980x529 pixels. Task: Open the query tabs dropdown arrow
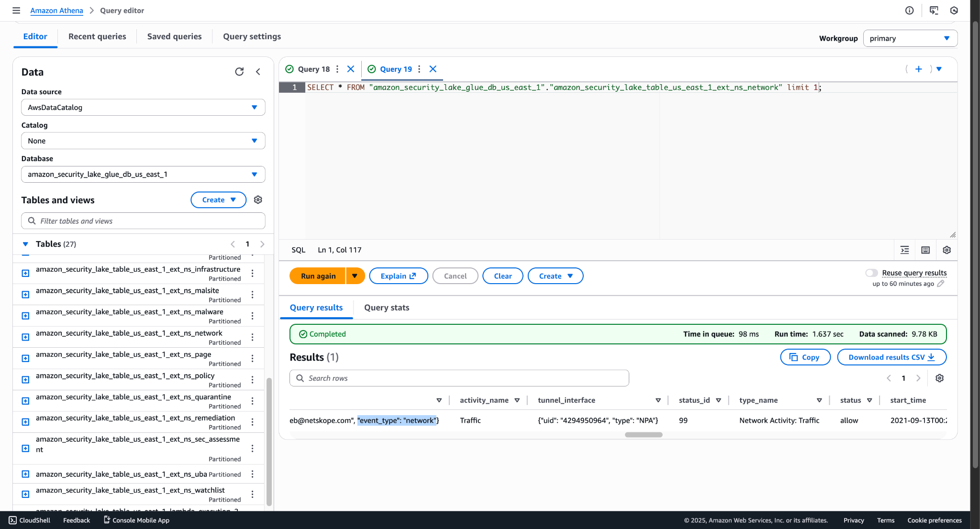(x=939, y=69)
